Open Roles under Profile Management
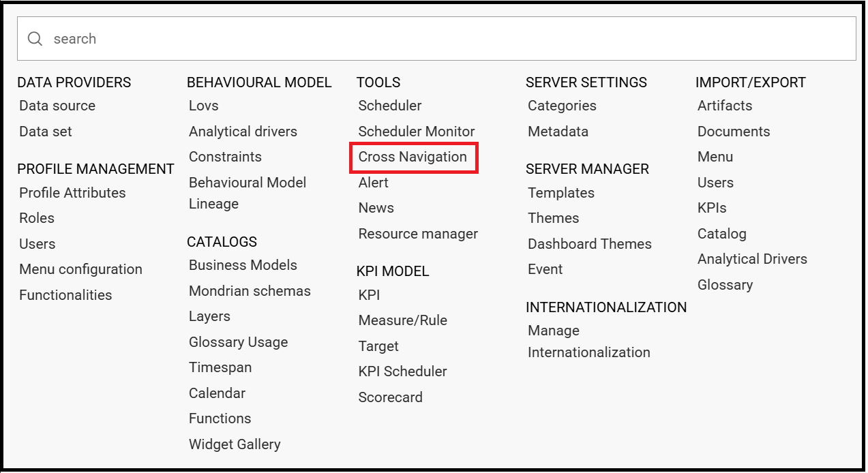Screen dimensions: 868x473 (37, 218)
